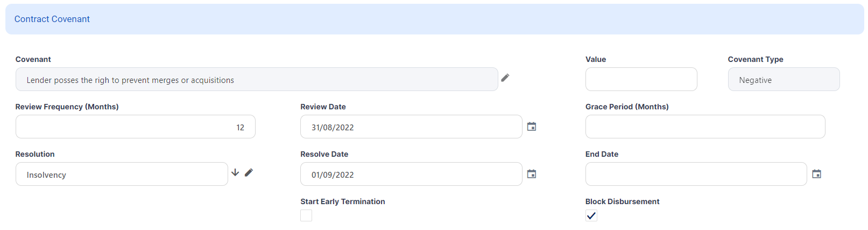868x230 pixels.
Task: Click the Start Early Termination label
Action: tap(343, 201)
